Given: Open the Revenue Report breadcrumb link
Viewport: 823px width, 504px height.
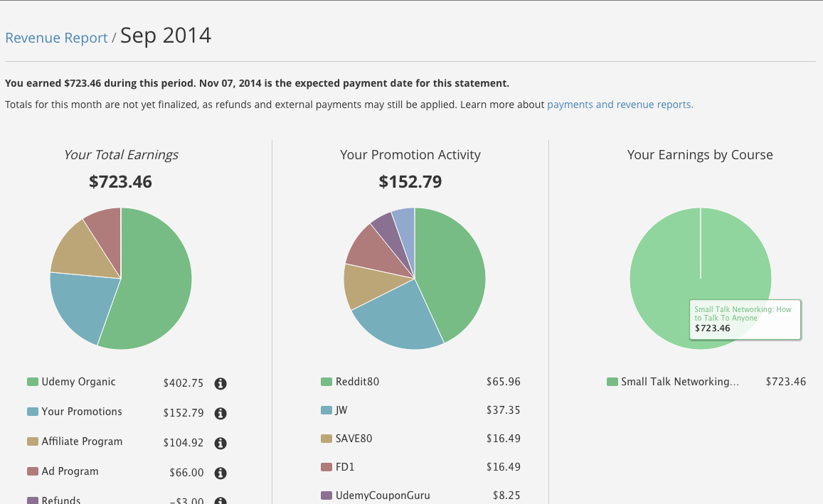Looking at the screenshot, I should [56, 38].
